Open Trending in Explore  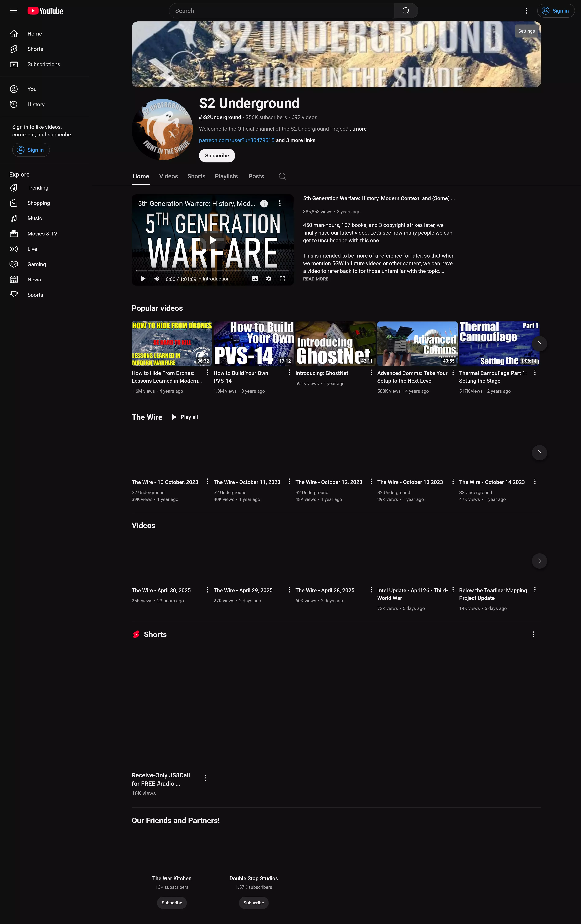[x=45, y=188]
